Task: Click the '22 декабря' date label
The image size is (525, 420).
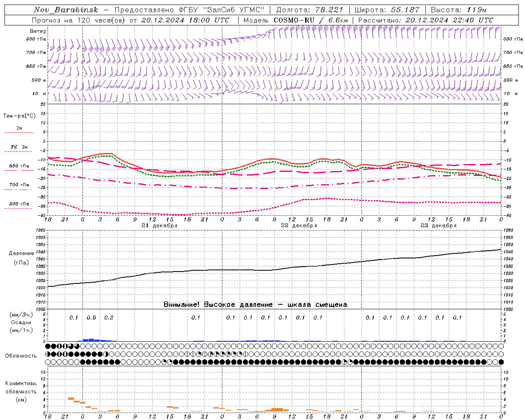Action: tap(299, 226)
